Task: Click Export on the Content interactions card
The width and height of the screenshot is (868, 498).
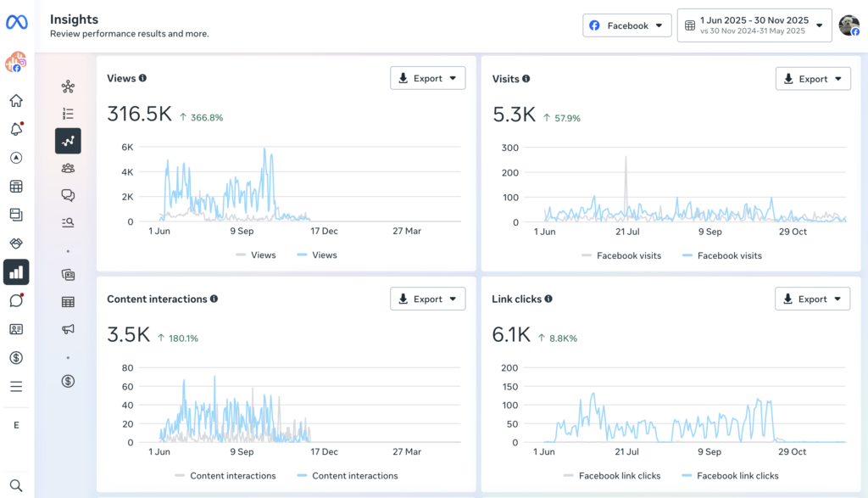Action: click(427, 299)
